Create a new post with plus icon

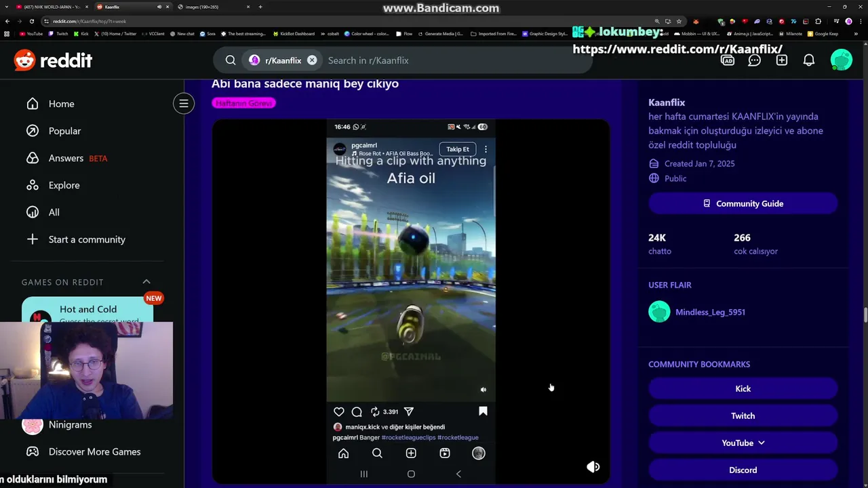[781, 60]
